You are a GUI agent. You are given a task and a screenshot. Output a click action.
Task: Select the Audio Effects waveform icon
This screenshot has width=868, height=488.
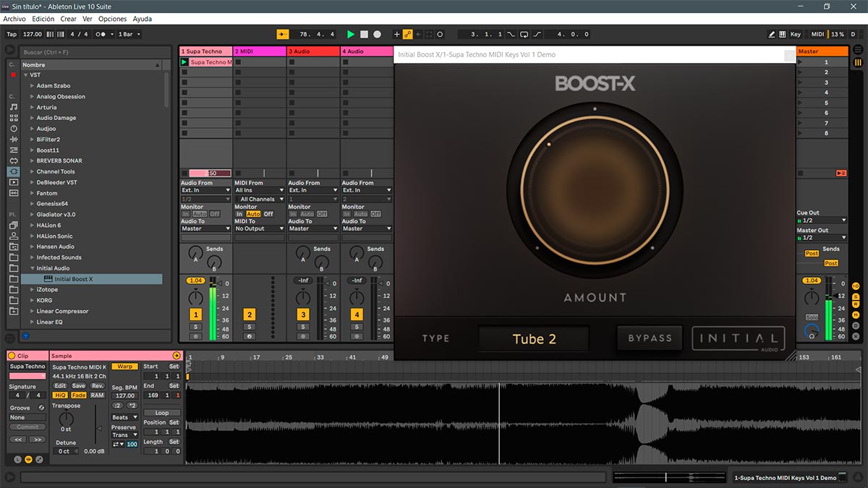tap(13, 140)
